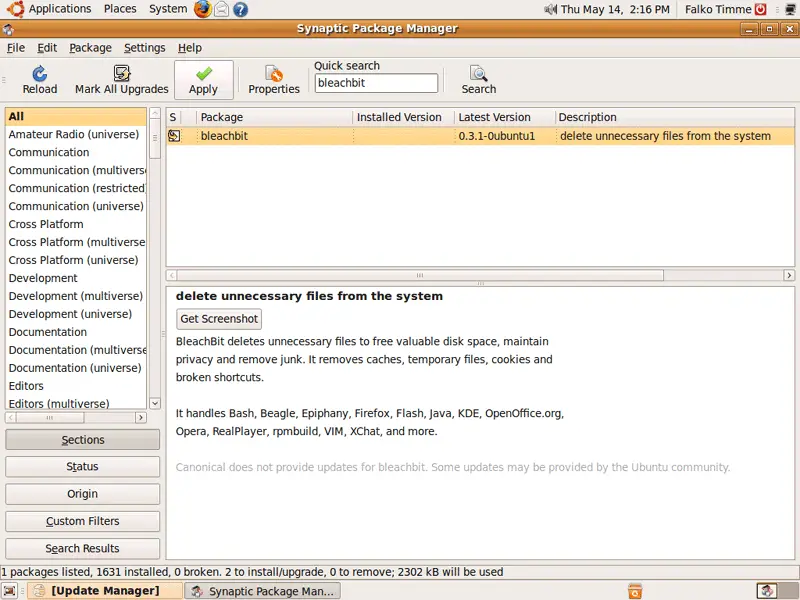Select Amateur Radio (universe) section
This screenshot has width=800, height=600.
click(x=76, y=135)
